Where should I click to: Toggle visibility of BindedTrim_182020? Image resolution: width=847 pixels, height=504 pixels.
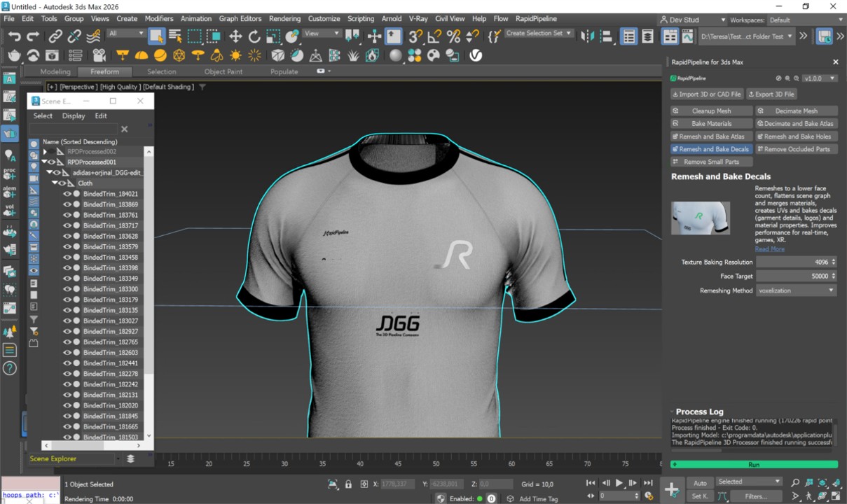click(x=67, y=406)
